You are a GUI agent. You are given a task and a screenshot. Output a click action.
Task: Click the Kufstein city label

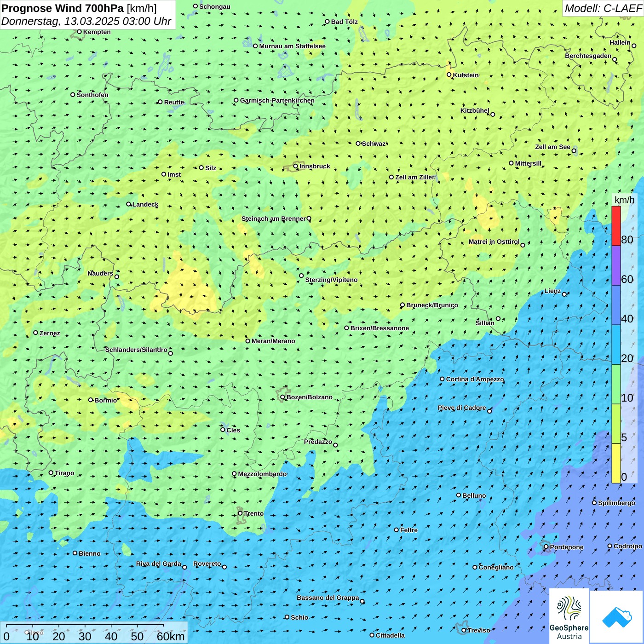(466, 75)
